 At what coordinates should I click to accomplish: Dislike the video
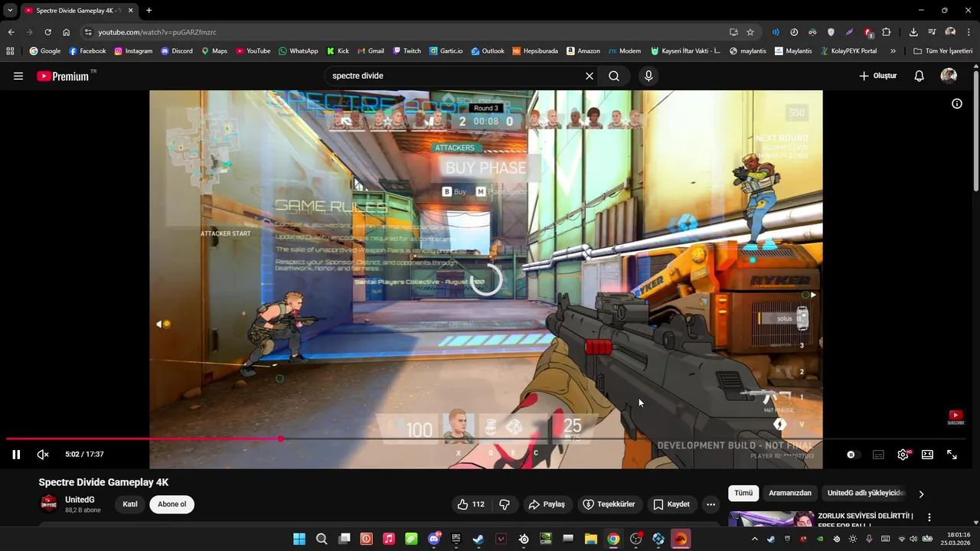(505, 504)
